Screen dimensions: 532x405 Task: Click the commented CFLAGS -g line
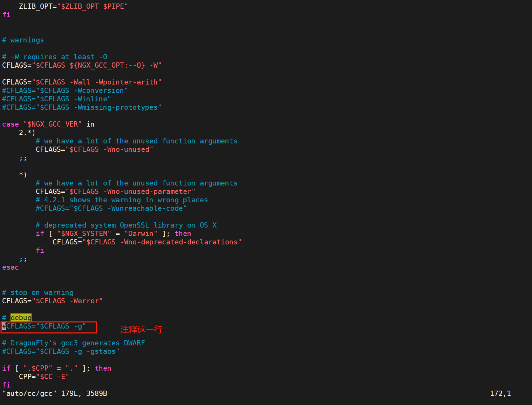click(x=44, y=326)
